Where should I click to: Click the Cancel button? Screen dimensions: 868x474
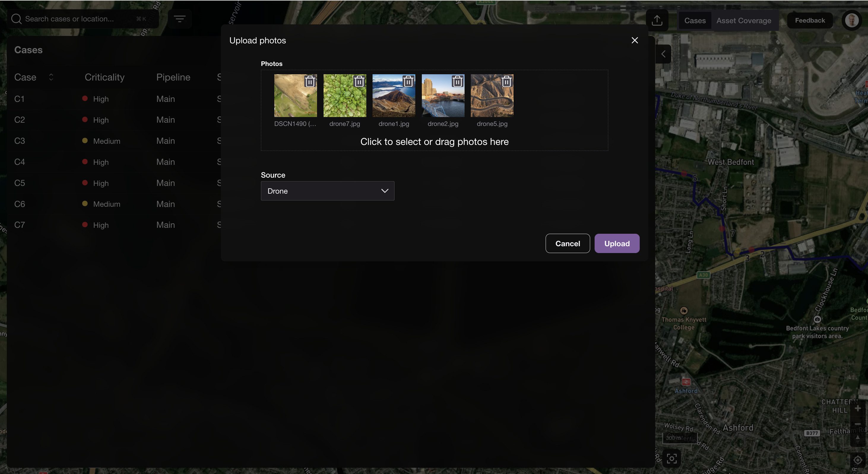(567, 244)
